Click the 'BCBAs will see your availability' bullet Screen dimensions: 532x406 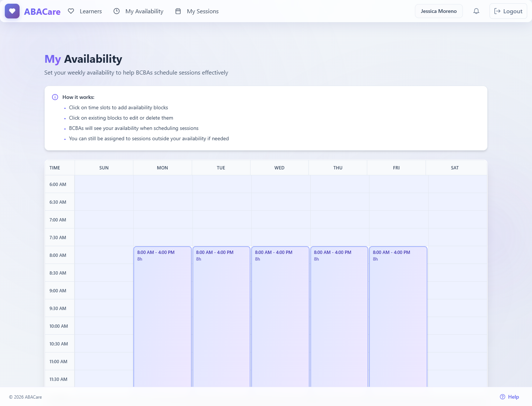134,128
